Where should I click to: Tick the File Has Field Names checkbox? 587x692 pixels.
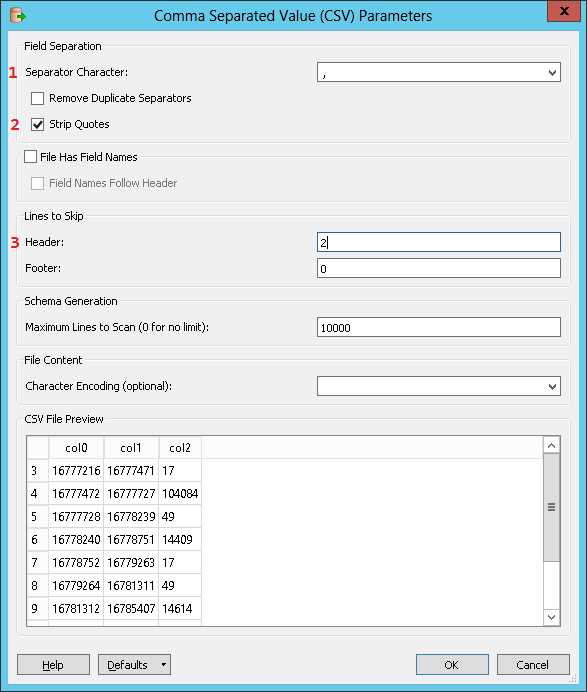pos(30,157)
